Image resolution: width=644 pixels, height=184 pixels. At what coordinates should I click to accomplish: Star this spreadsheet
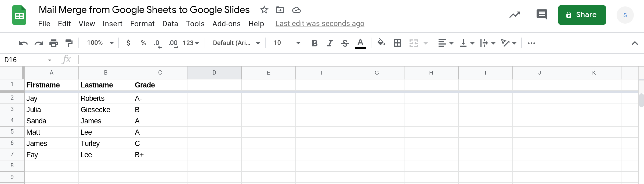(x=264, y=10)
